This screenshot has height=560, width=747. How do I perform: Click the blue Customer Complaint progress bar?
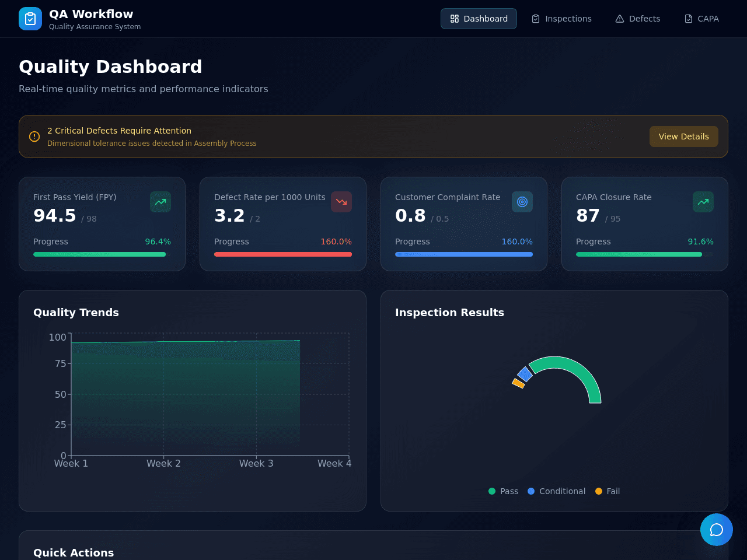pos(464,254)
